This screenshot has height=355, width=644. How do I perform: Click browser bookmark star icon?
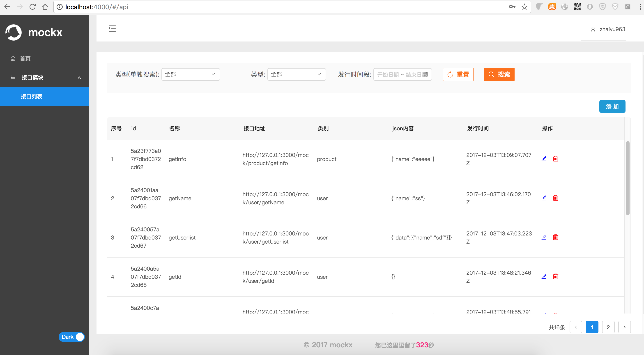point(524,7)
